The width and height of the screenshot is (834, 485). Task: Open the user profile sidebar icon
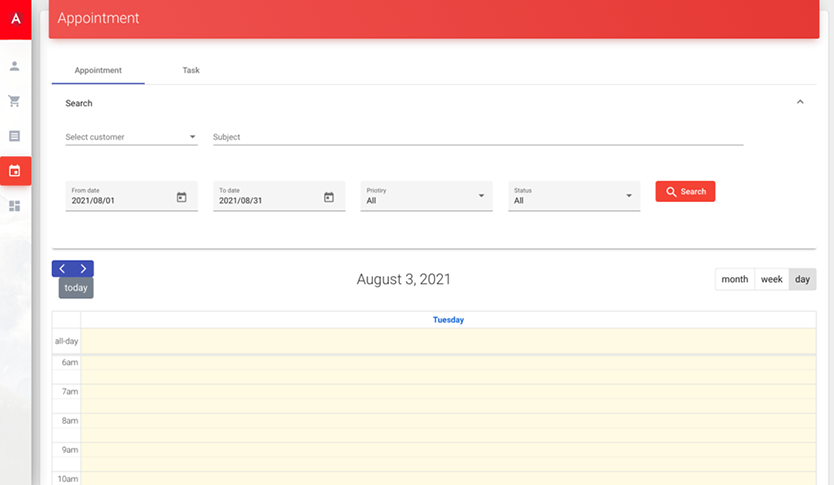coord(15,66)
